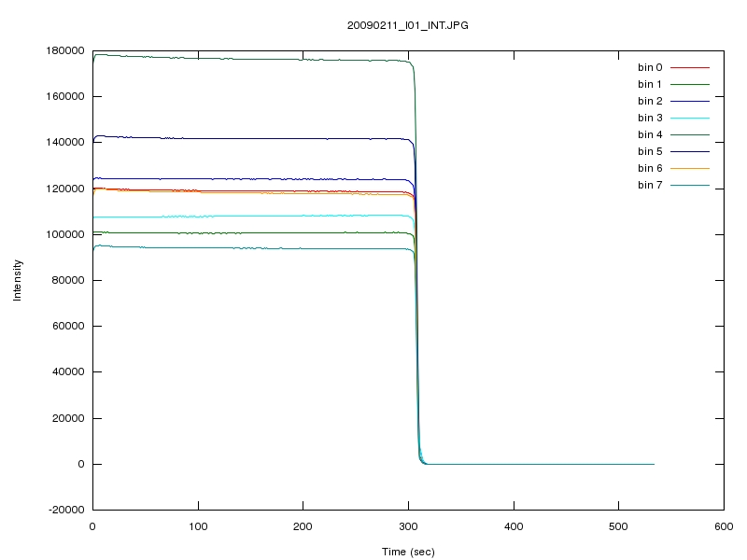Click the green line sample for bin 1
The width and height of the screenshot is (747, 560).
coord(690,84)
